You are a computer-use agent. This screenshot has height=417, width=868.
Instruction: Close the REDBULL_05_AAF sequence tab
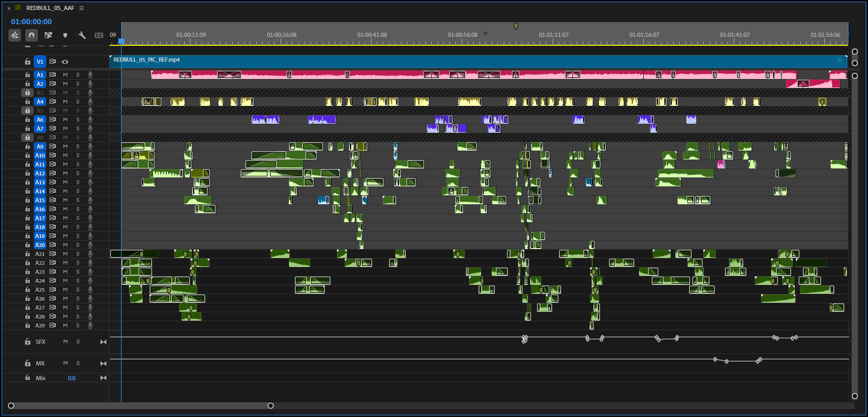tap(9, 8)
